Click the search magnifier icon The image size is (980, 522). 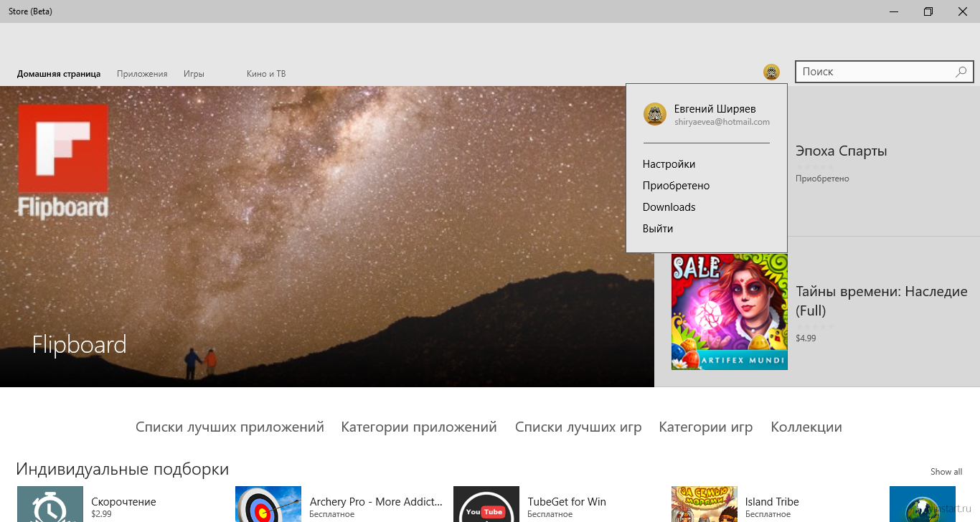pos(961,72)
